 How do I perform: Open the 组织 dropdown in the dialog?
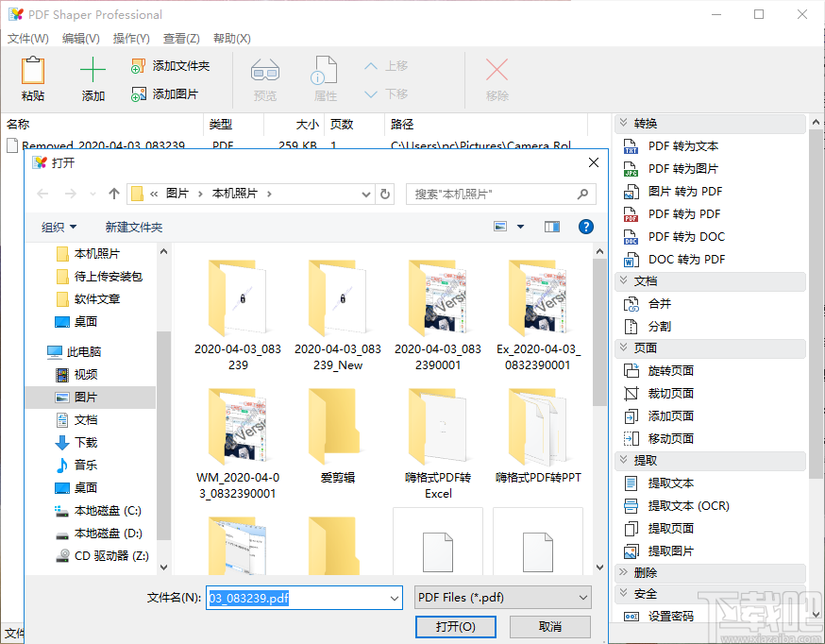click(x=59, y=227)
